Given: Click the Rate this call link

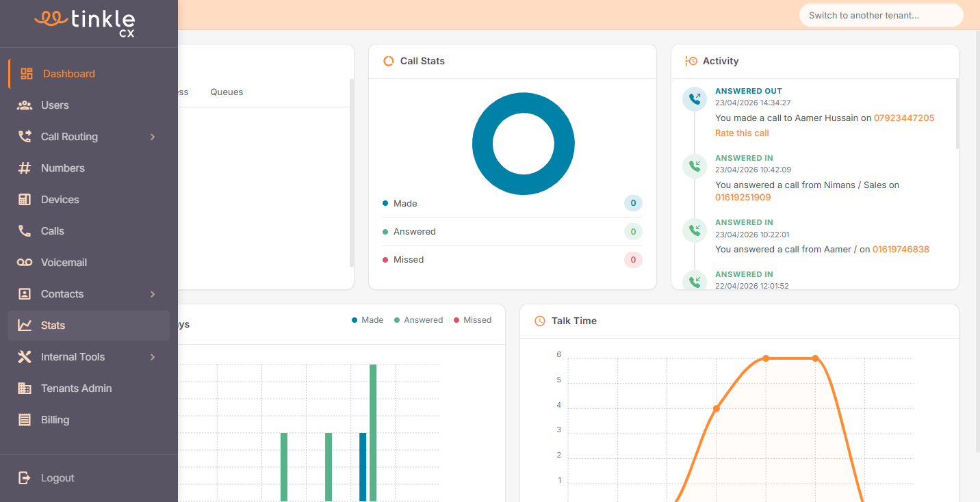Looking at the screenshot, I should tap(742, 133).
